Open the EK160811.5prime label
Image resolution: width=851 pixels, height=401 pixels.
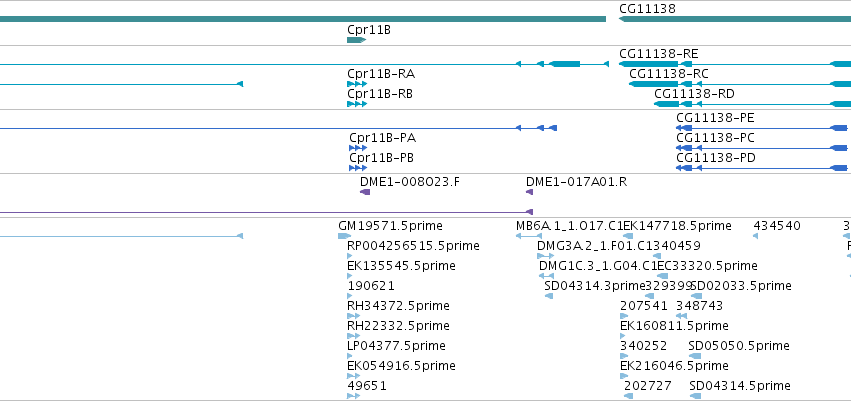[x=674, y=326]
